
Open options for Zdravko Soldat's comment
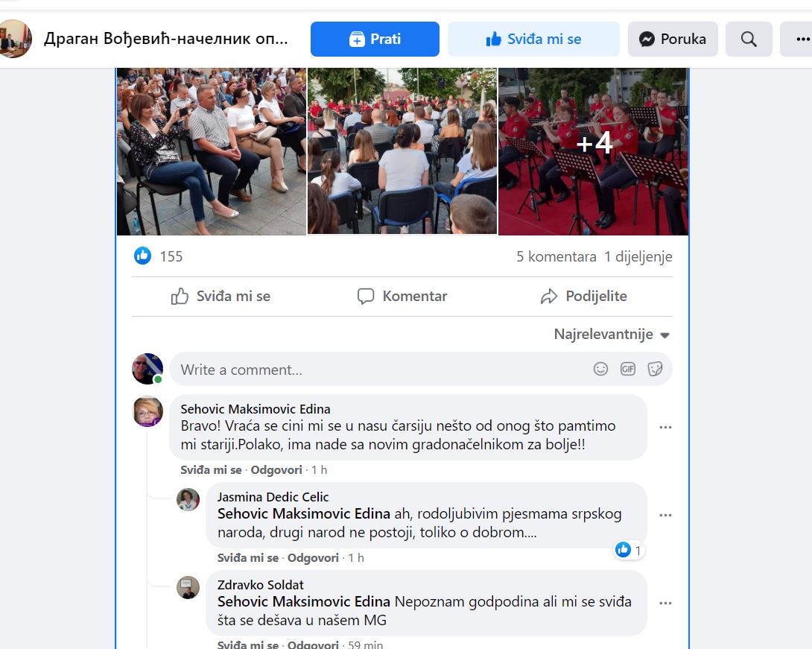tap(665, 603)
